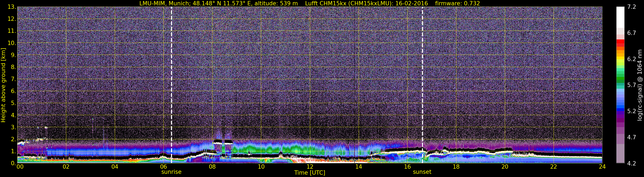Viewport: 644px width, 177px height.
Task: Click the '4.2' colorbar value
Action: tap(632, 163)
